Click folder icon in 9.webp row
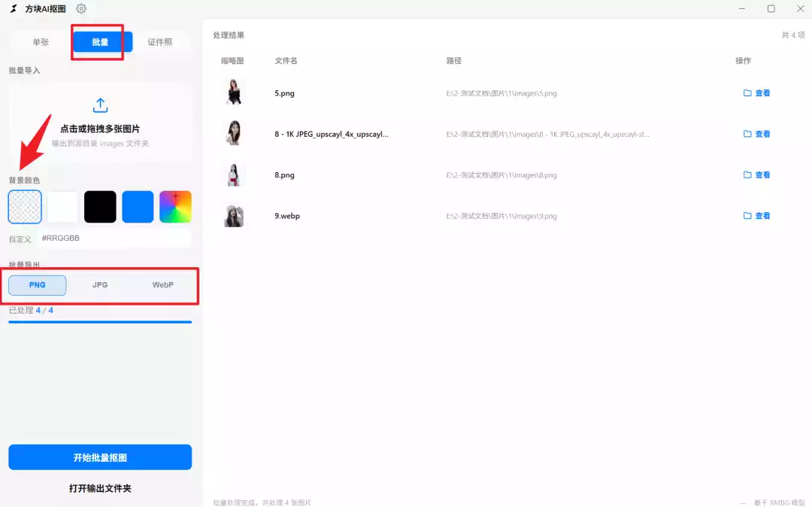 (747, 216)
